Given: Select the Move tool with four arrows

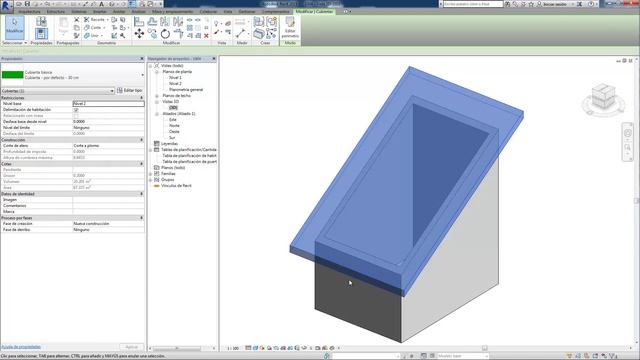Looking at the screenshot, I should pyautogui.click(x=139, y=33).
